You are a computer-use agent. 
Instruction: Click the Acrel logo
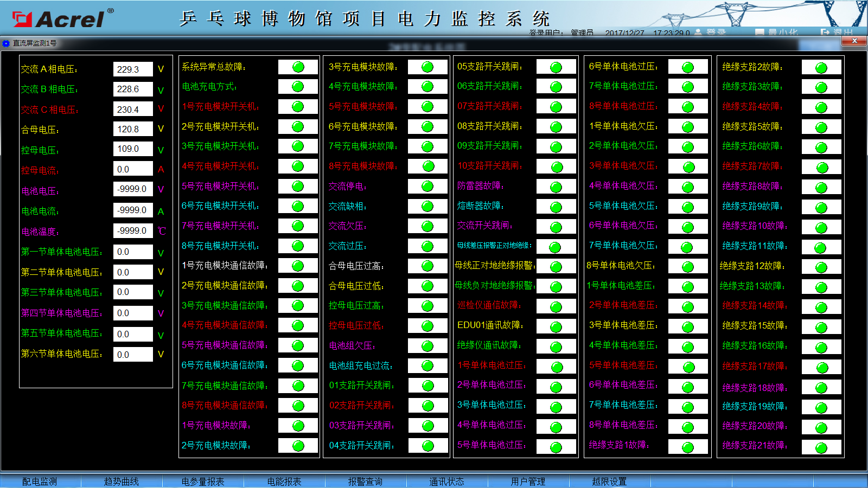coord(63,18)
